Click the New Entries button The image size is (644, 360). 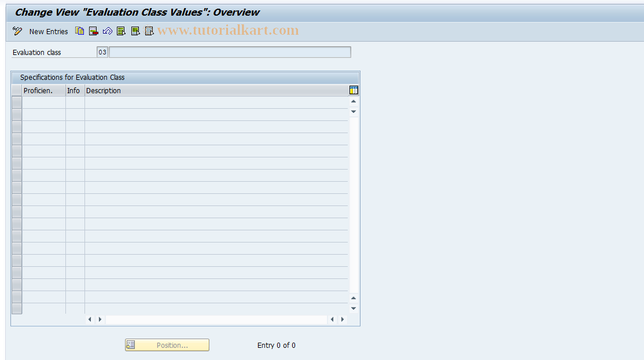[49, 32]
